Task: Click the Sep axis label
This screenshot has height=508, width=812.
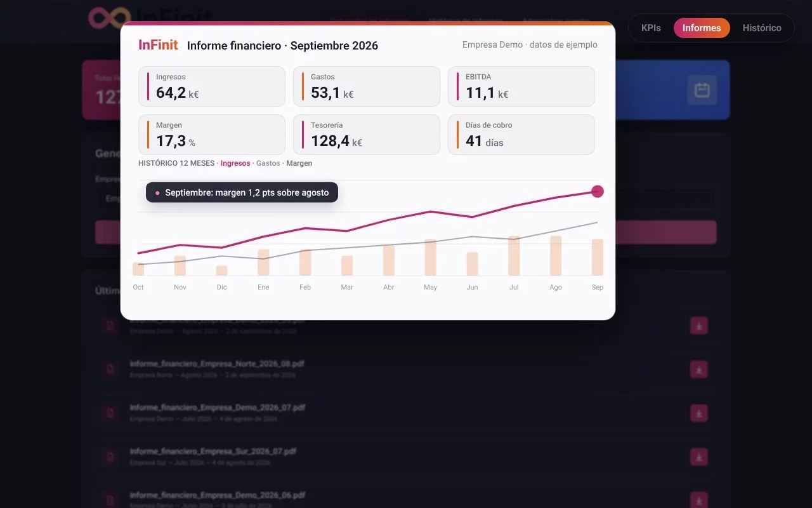Action: pos(598,287)
